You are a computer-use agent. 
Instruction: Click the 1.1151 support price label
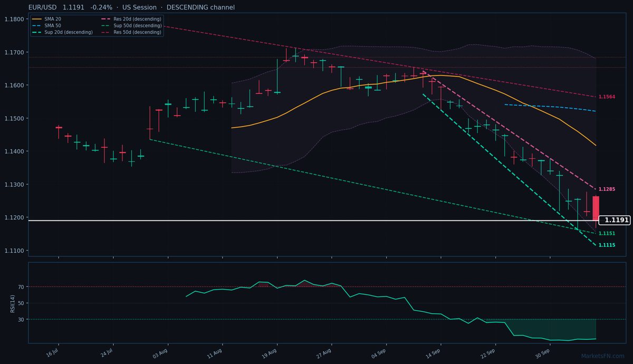(x=607, y=233)
